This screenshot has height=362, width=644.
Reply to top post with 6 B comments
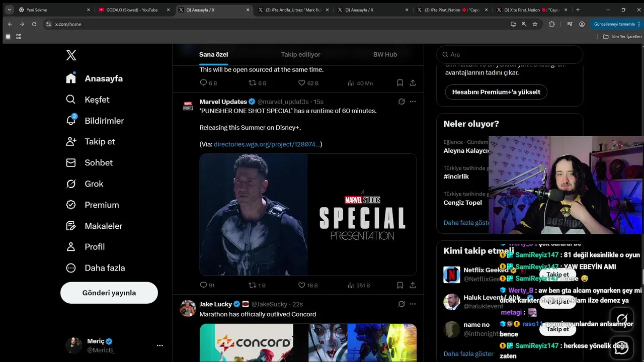208,83
